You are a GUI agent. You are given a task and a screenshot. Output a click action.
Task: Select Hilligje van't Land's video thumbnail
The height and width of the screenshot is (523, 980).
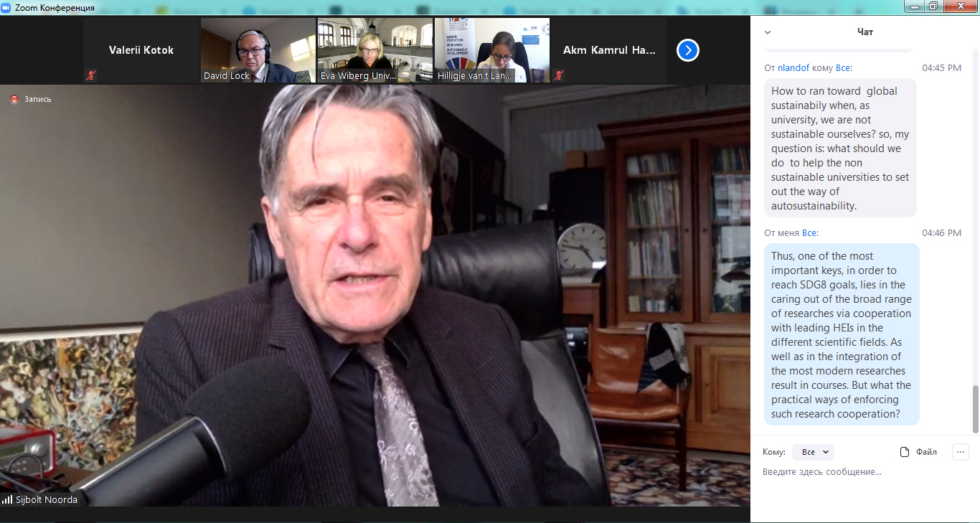coord(491,50)
